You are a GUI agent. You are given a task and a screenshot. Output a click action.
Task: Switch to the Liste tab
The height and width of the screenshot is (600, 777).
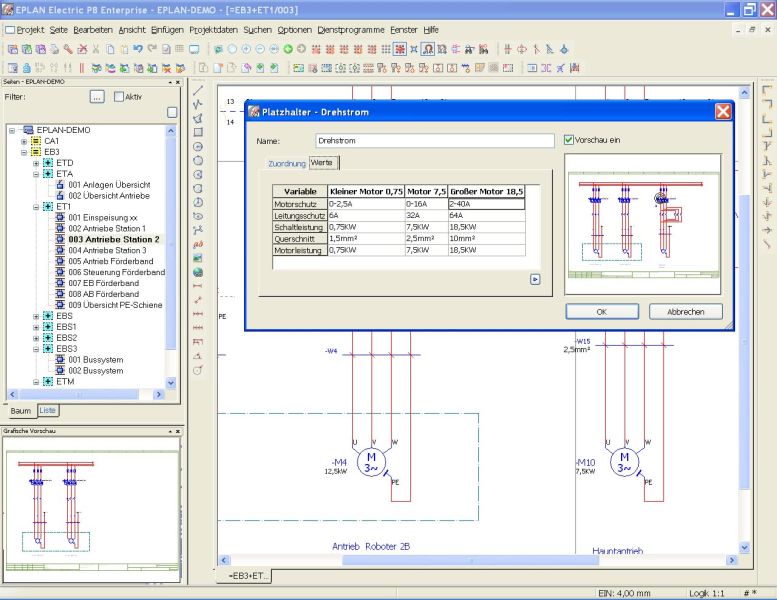pyautogui.click(x=48, y=410)
